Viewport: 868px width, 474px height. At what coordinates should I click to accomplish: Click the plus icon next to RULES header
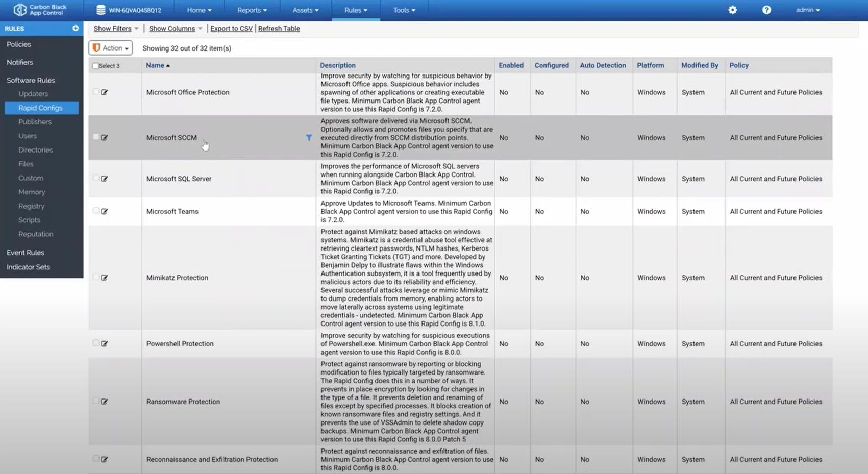click(x=75, y=28)
